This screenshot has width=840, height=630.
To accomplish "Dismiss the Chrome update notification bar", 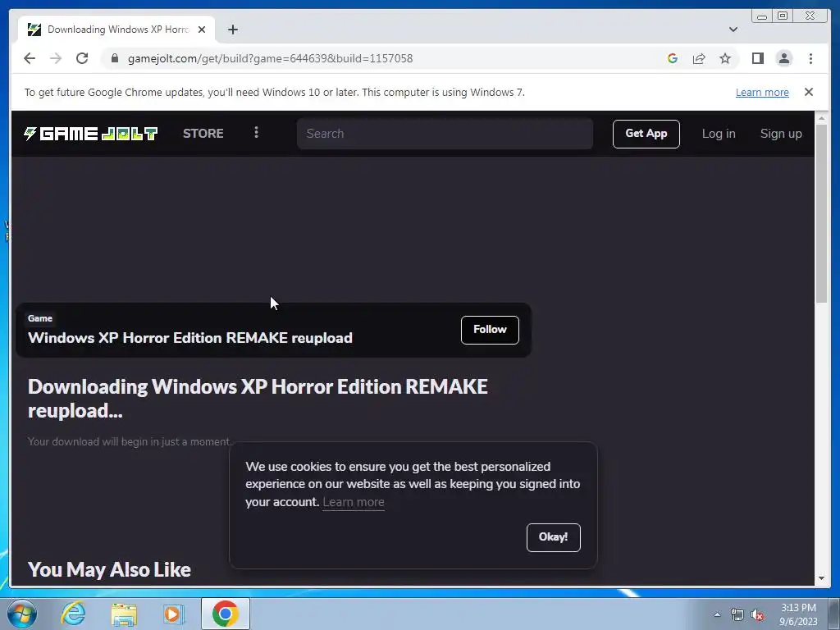I will 809,92.
